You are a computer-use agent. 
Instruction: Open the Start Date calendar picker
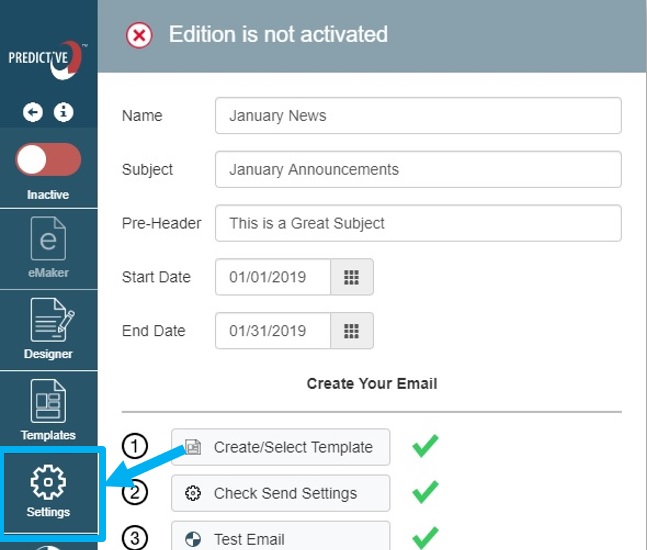(x=351, y=277)
